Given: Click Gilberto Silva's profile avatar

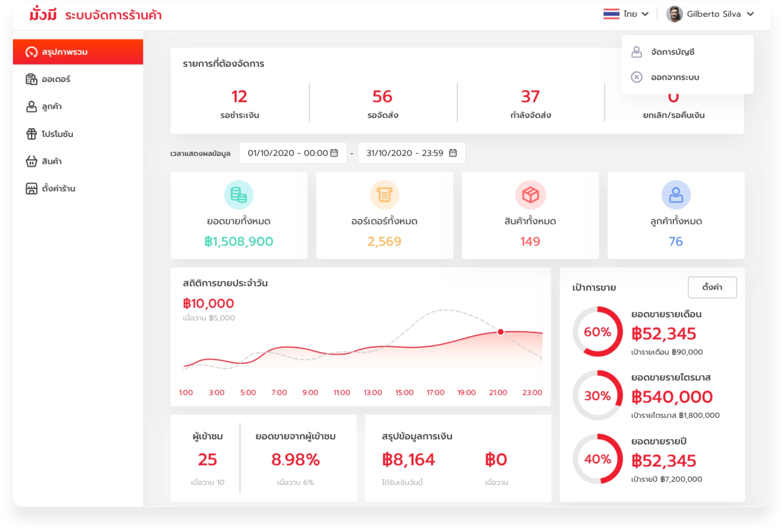Looking at the screenshot, I should (674, 14).
